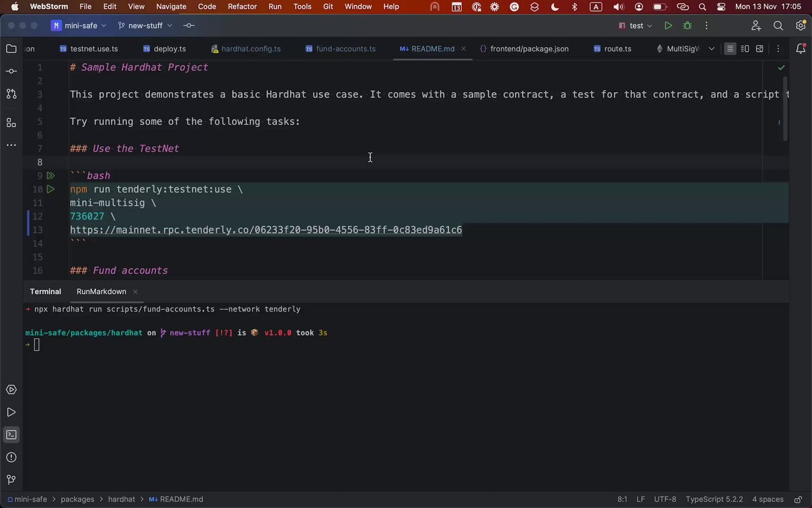Open the Services tool window
This screenshot has width=812, height=508.
coord(11,390)
